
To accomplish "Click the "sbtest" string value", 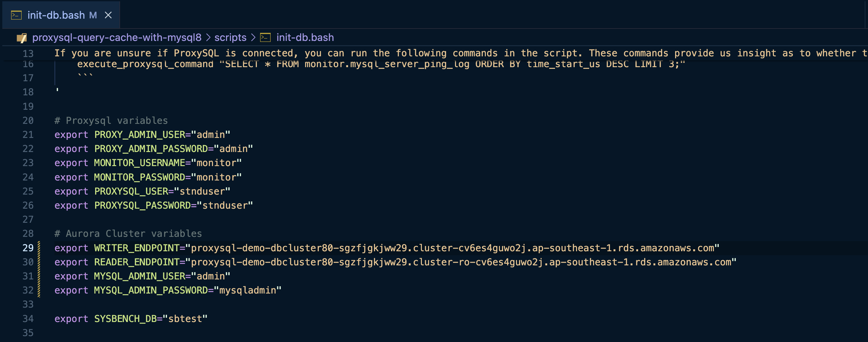I will 185,318.
